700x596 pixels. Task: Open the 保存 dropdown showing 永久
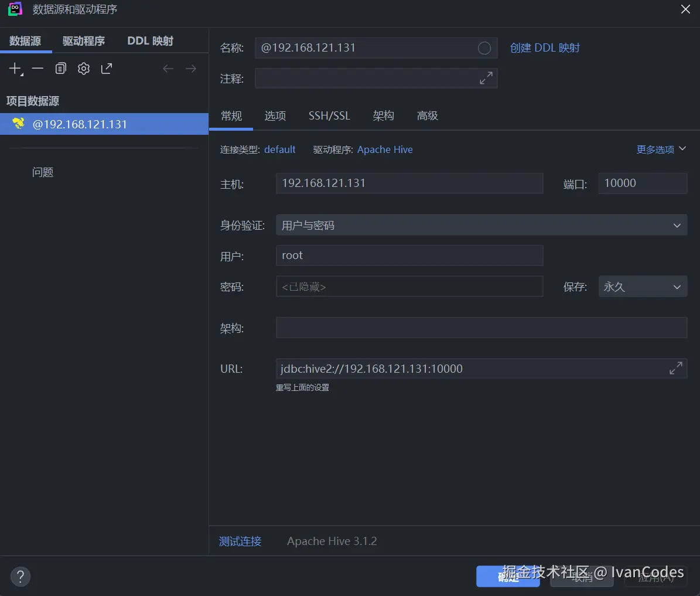point(643,287)
